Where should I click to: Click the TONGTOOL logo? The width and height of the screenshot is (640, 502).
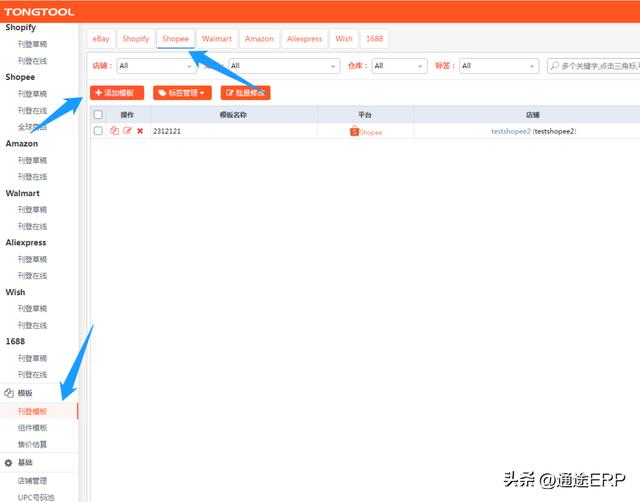click(39, 12)
